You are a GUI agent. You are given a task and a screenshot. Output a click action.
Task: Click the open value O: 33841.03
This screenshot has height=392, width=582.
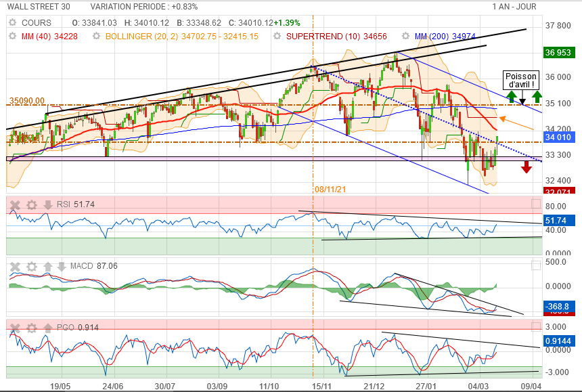[94, 22]
